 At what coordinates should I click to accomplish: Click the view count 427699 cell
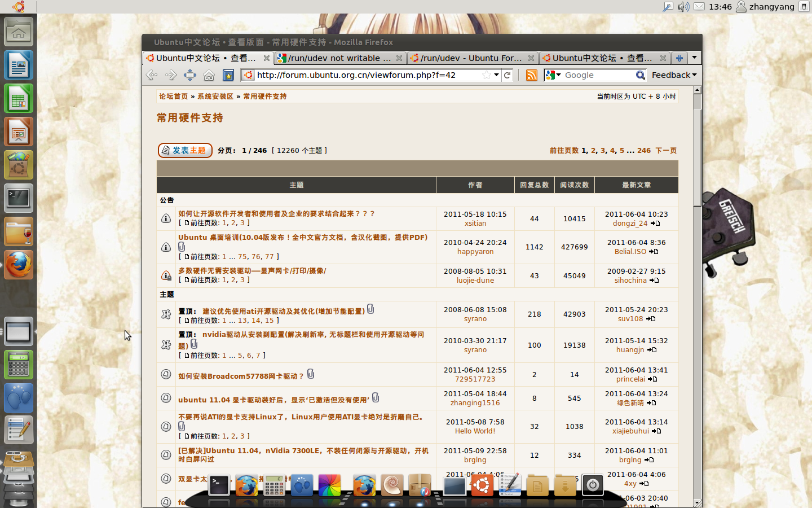pos(575,247)
